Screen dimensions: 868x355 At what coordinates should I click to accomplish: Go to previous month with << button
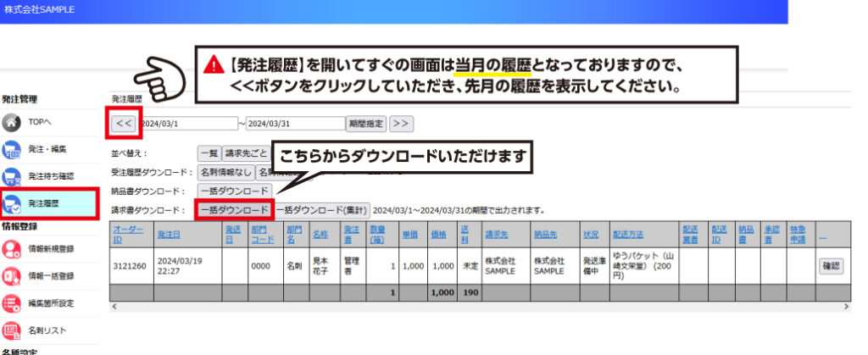pyautogui.click(x=124, y=124)
